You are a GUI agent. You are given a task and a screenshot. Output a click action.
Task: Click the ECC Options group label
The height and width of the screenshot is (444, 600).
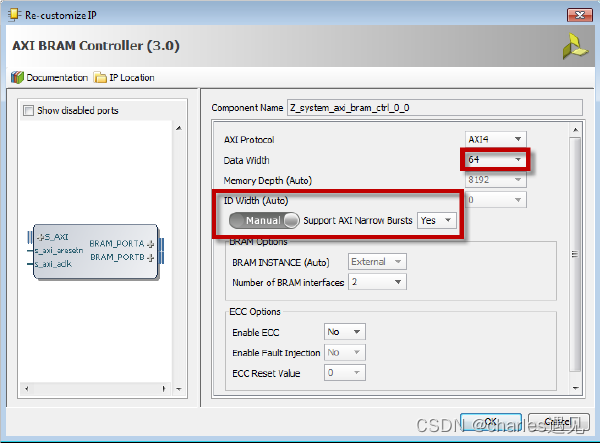pyautogui.click(x=255, y=312)
